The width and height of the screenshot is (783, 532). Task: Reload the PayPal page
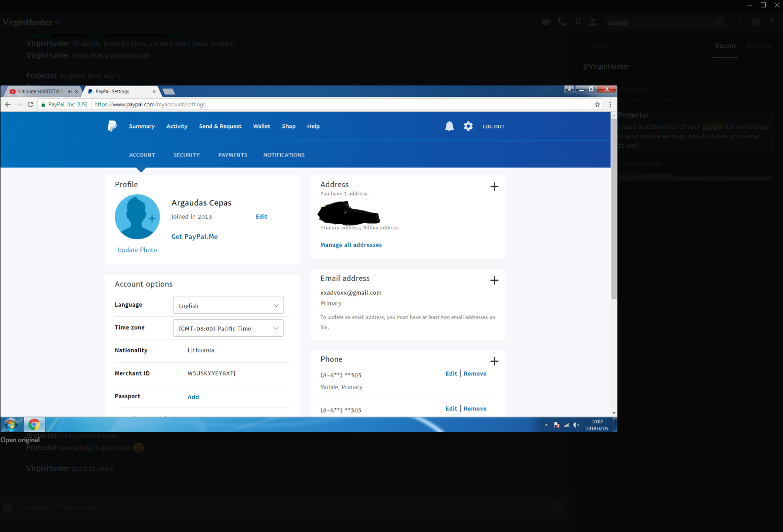31,104
